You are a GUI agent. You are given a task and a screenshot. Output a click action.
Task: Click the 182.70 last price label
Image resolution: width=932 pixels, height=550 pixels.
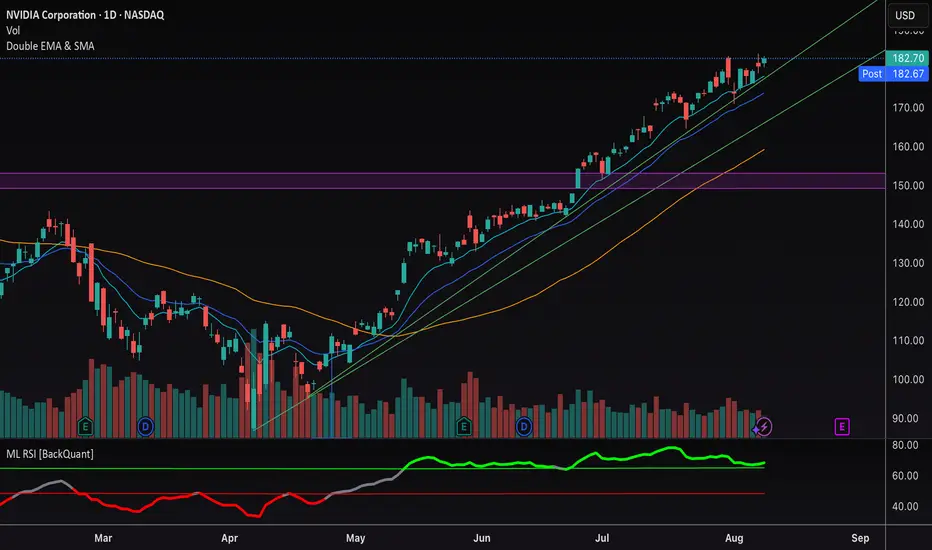point(907,58)
